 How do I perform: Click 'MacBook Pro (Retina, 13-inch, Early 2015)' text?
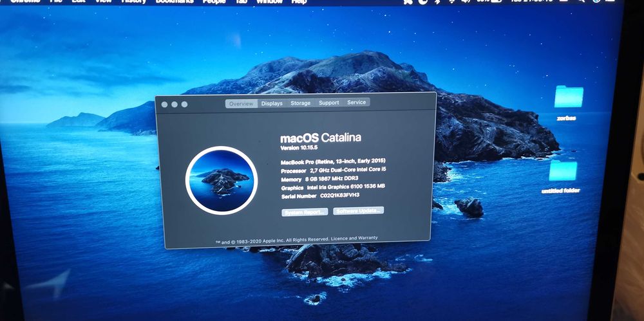333,161
